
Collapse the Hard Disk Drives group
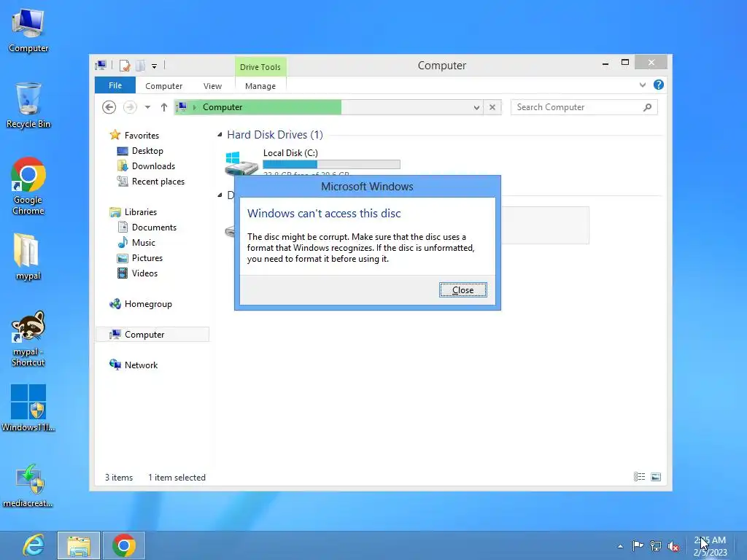tap(220, 135)
